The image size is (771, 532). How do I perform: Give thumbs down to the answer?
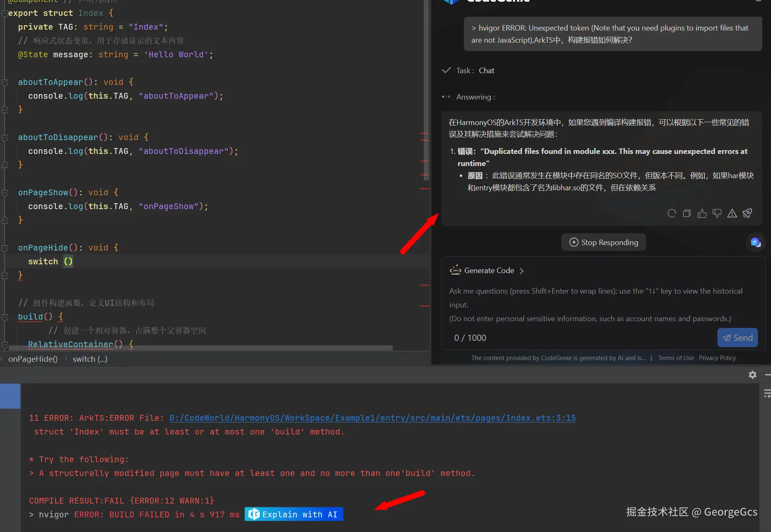(x=717, y=214)
